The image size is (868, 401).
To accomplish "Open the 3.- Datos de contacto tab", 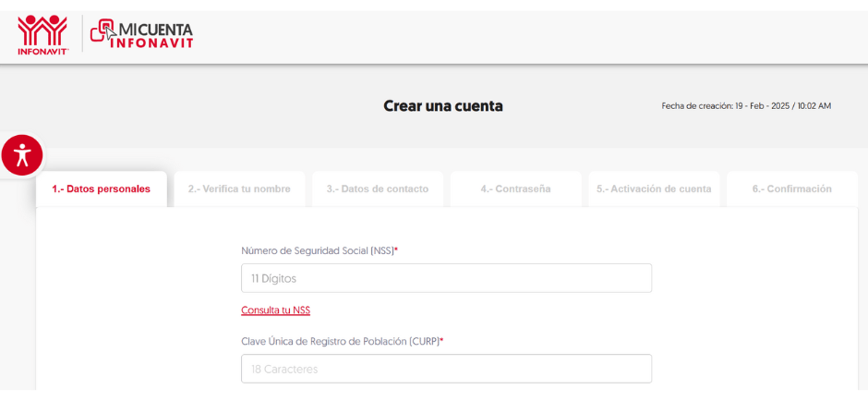I will 378,188.
